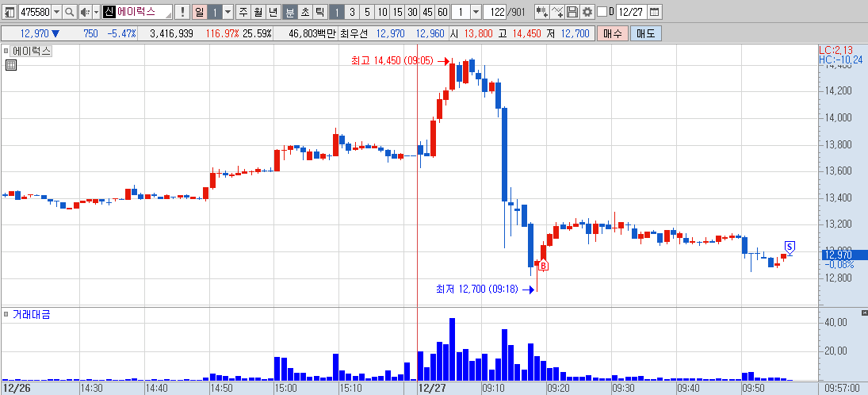Open chart settings gear icon
Viewport: 868px width, 395px height.
click(587, 12)
